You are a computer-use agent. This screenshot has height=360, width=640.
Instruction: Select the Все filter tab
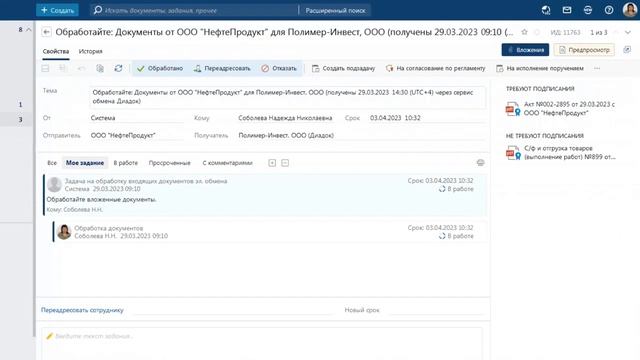[x=52, y=163]
